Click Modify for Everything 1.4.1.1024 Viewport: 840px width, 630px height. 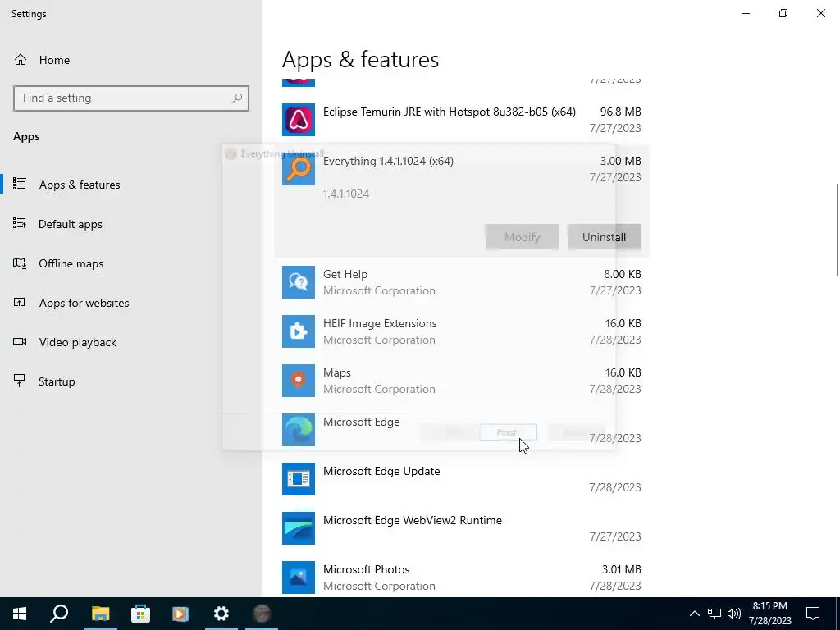coord(523,237)
